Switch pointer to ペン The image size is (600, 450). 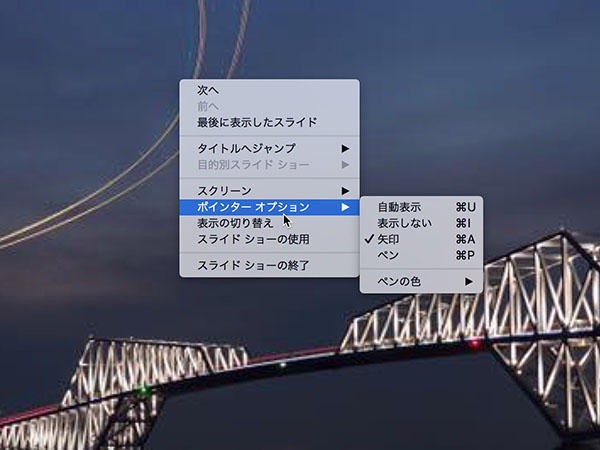[421, 255]
